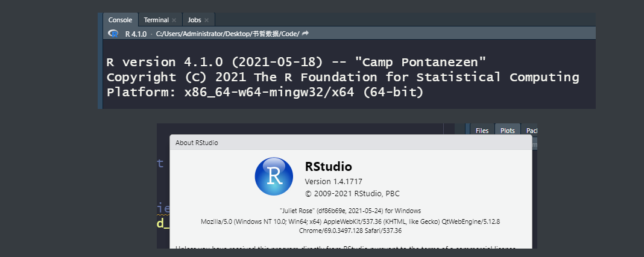Screen dimensions: 644x257
Task: Switch to the Jobs tab
Action: point(194,20)
